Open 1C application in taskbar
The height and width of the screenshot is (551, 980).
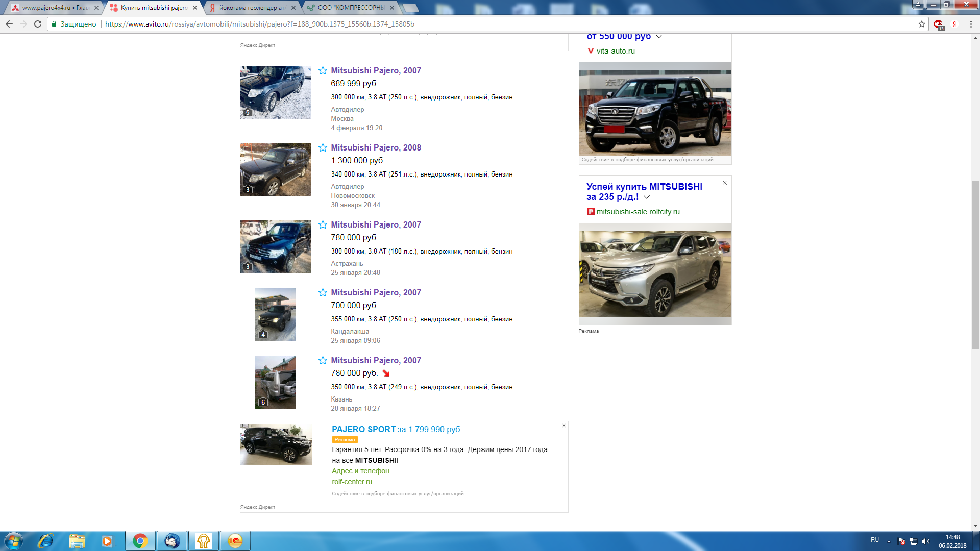click(235, 541)
